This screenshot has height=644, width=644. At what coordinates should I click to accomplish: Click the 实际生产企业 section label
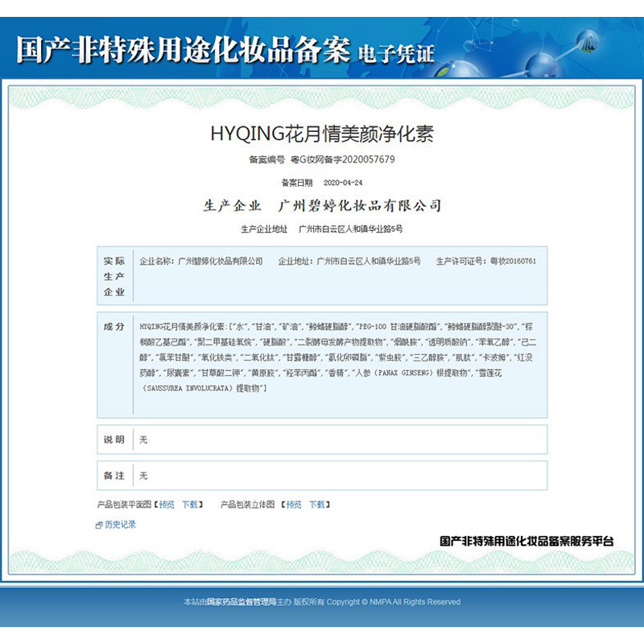tap(114, 276)
